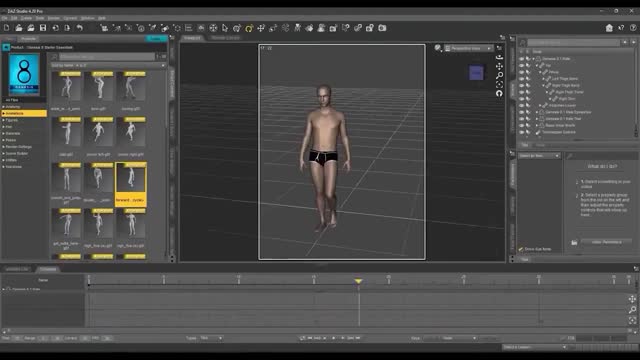Click the Scene pane search field

(573, 42)
